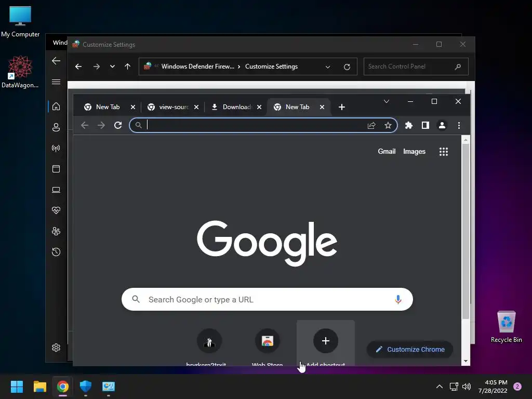The height and width of the screenshot is (399, 532).
Task: Expand Control Panel recent locations dropdown
Action: click(x=112, y=66)
